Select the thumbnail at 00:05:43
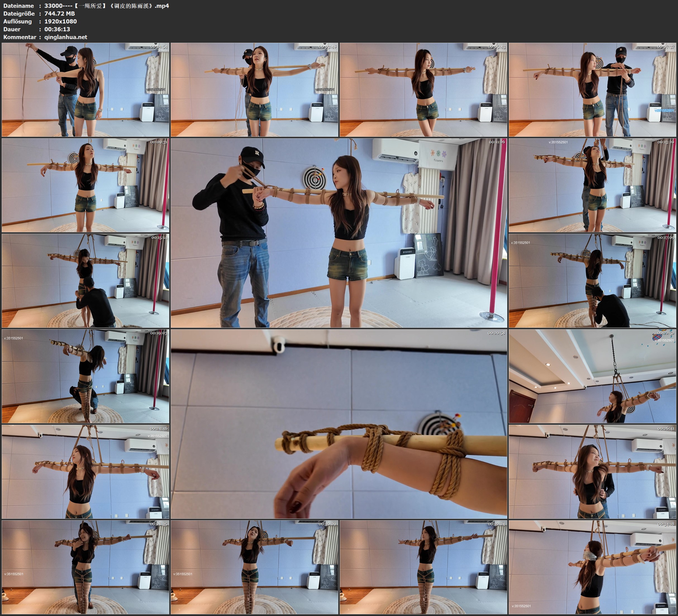Screen dimensions: 678x616 point(424,90)
